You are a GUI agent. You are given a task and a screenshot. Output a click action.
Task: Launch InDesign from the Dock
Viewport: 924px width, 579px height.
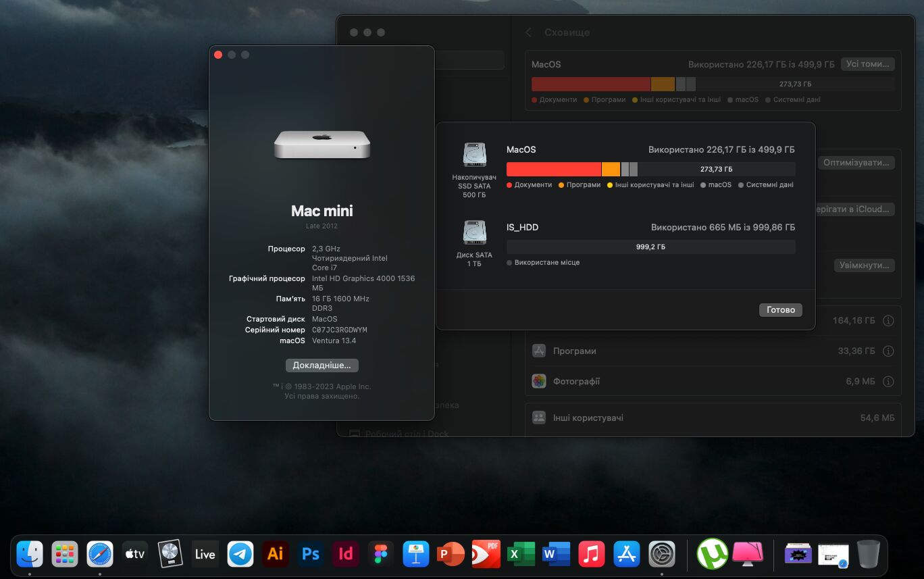[345, 553]
